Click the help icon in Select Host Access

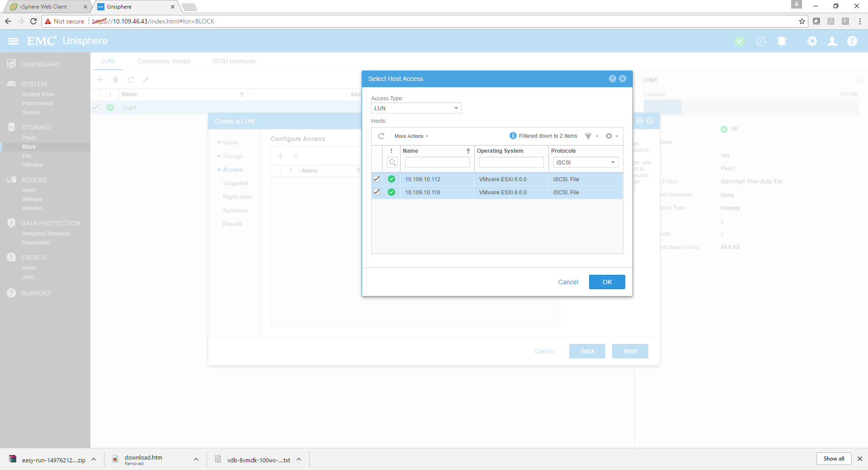(x=612, y=79)
